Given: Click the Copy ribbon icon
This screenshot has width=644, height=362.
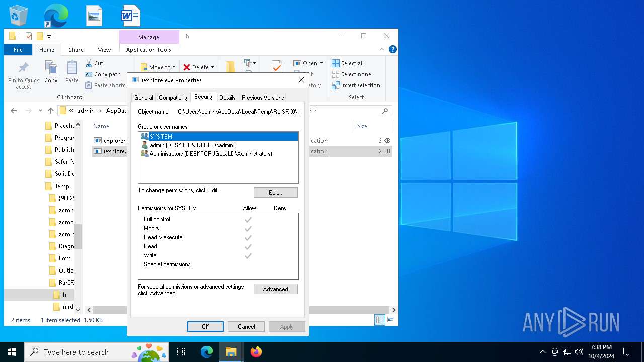Looking at the screenshot, I should tap(51, 72).
